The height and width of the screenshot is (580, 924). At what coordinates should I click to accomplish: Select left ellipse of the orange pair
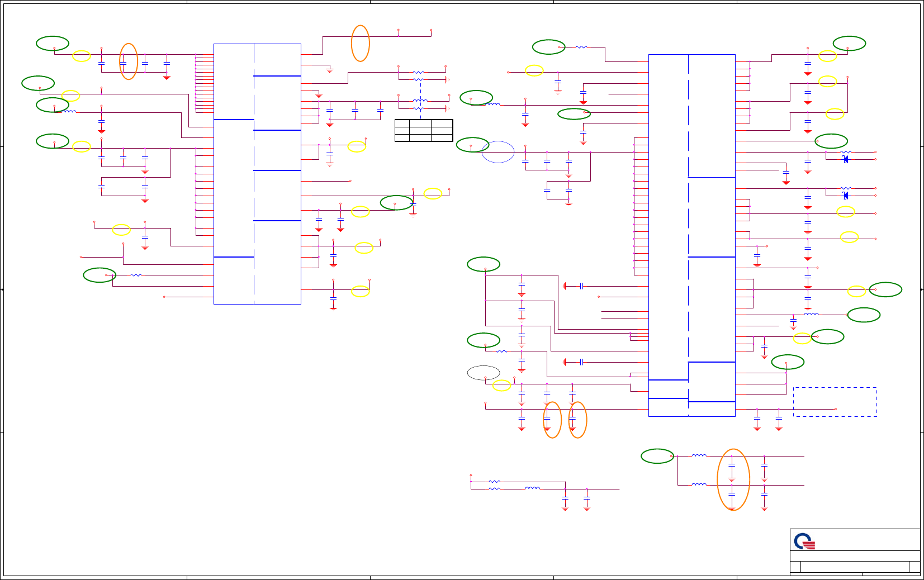552,420
